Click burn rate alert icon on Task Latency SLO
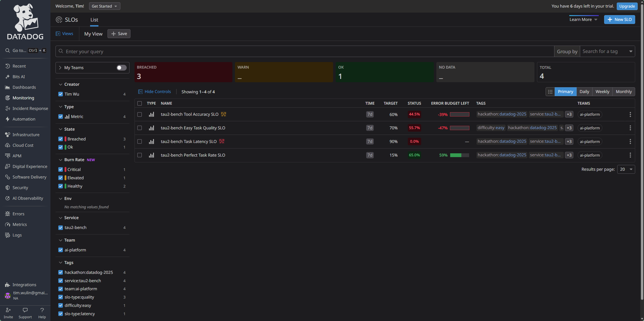644x321 pixels. pyautogui.click(x=222, y=141)
